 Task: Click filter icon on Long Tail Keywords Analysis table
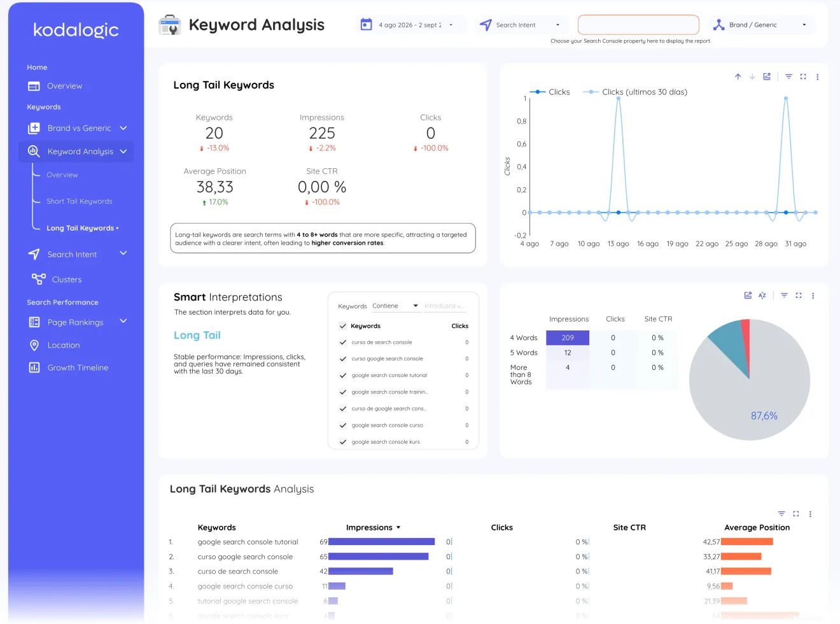[781, 514]
